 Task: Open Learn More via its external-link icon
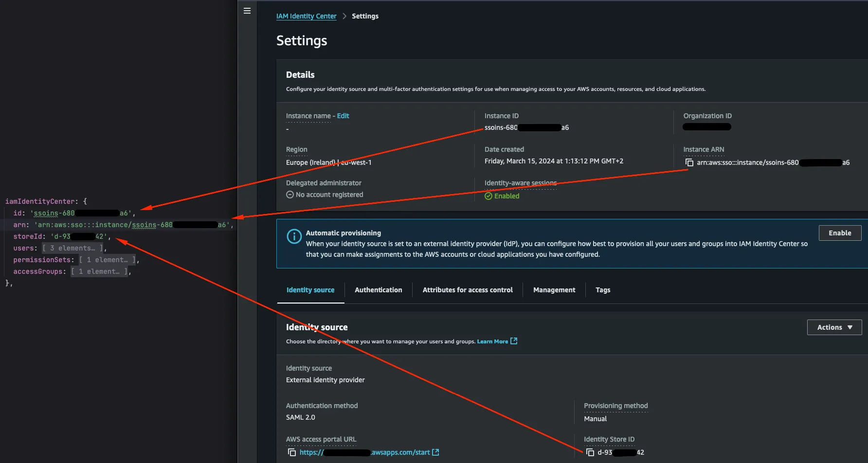click(514, 341)
